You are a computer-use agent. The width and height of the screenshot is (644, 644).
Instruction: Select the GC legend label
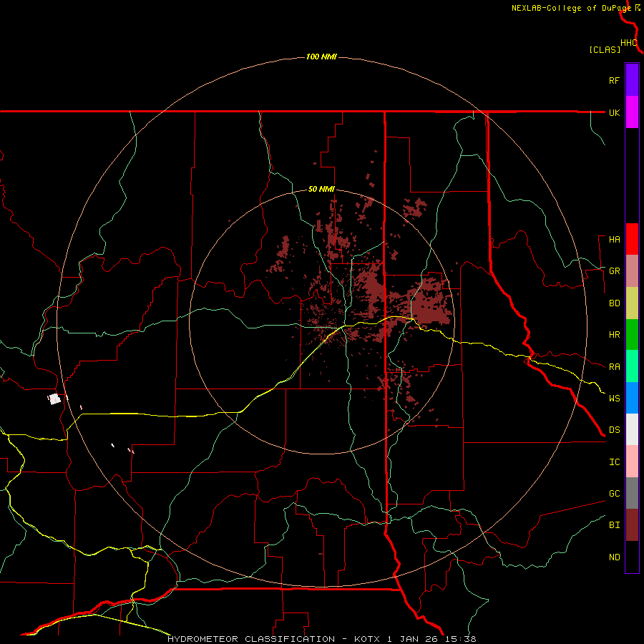point(614,494)
